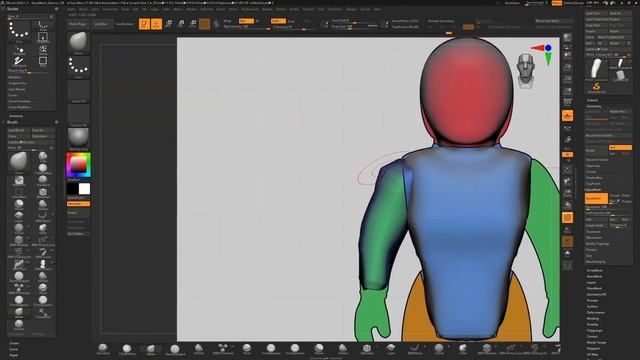Click the orange DynaMesh button
The image size is (640, 360).
pos(596,199)
